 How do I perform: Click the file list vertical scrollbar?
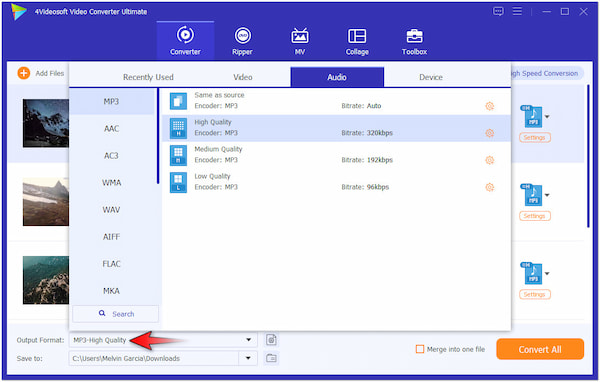click(588, 157)
